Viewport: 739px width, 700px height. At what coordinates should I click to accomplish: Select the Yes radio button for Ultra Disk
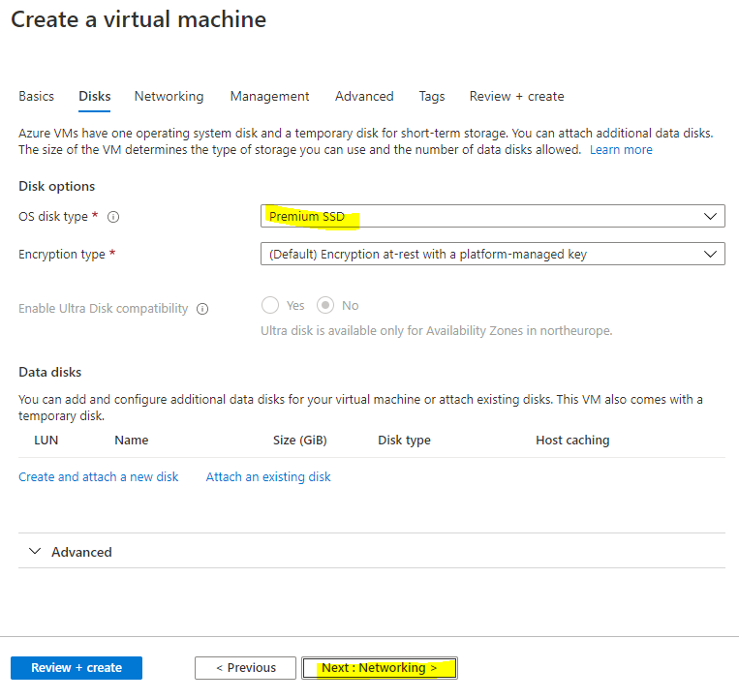tap(270, 305)
